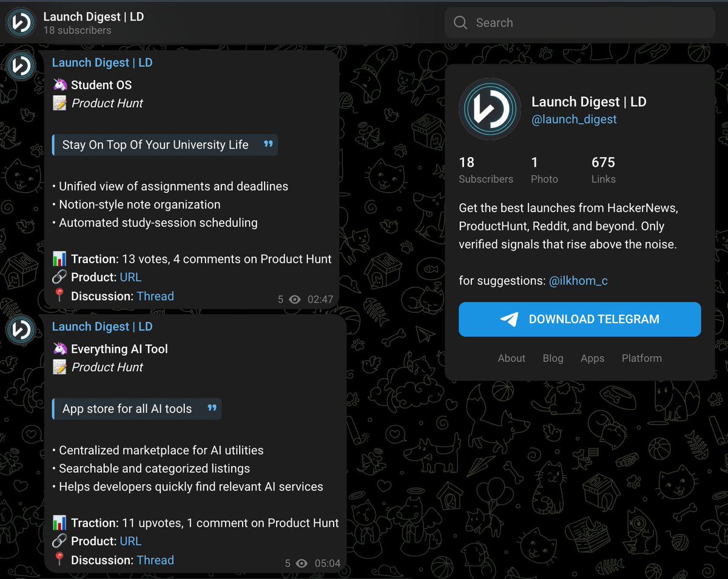The height and width of the screenshot is (579, 728).
Task: Click the 'Everything AI Tool' title text
Action: pos(120,349)
